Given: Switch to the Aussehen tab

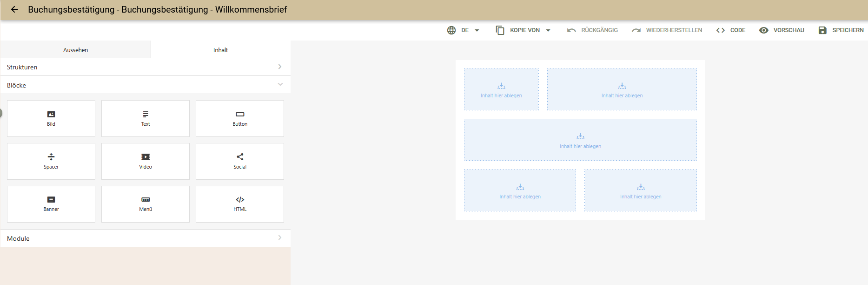Looking at the screenshot, I should click(76, 50).
